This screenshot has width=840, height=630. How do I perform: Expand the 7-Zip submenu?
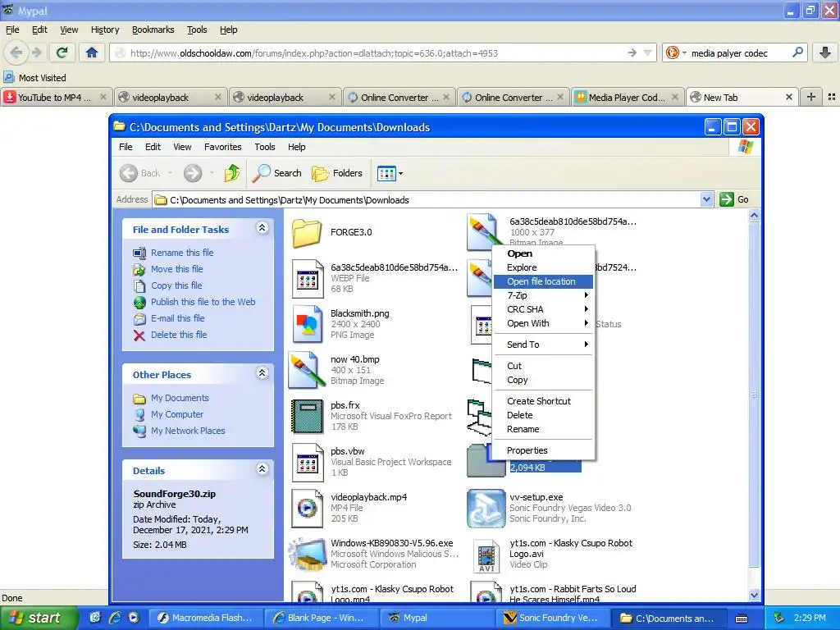point(543,295)
